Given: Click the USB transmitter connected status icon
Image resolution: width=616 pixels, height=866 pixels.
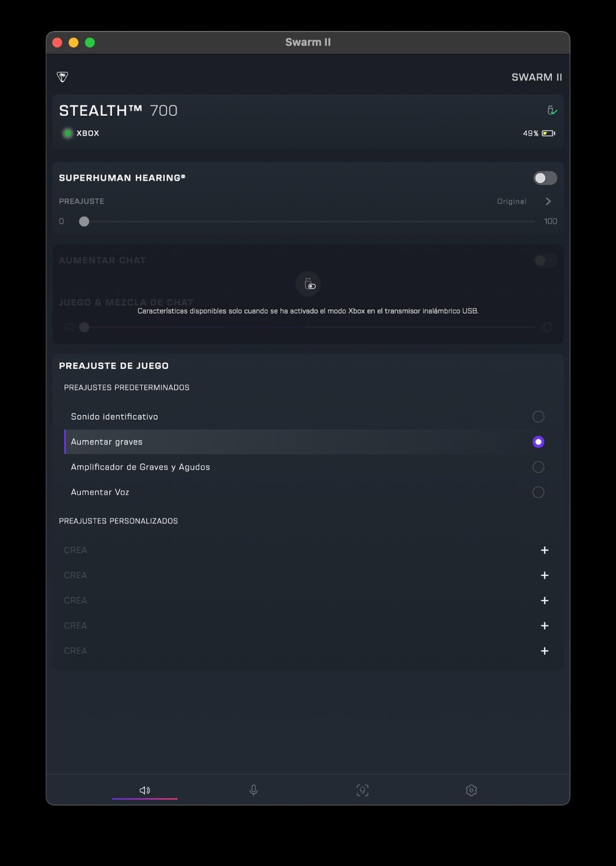Looking at the screenshot, I should point(552,110).
